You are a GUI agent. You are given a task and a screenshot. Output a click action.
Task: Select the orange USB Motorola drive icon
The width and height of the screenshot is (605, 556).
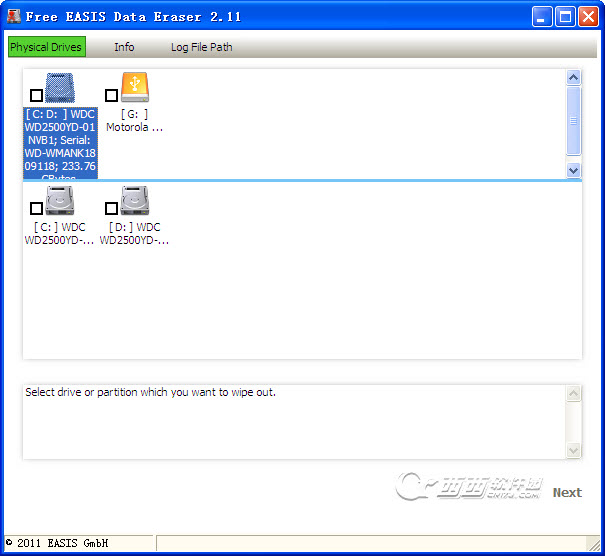point(135,87)
